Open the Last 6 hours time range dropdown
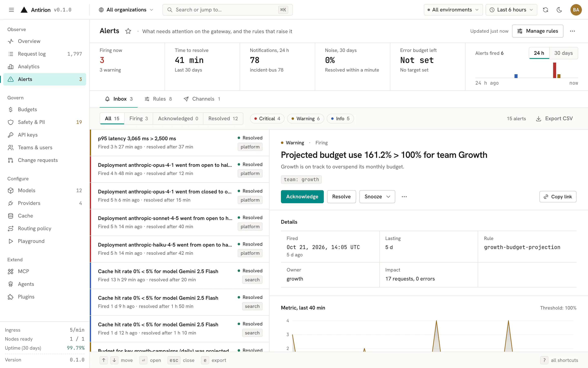588x368 pixels. pyautogui.click(x=511, y=10)
